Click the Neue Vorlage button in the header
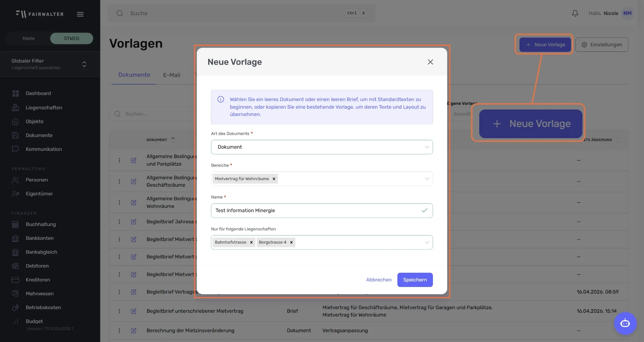Screen dimensions: 644x342 coord(545,45)
